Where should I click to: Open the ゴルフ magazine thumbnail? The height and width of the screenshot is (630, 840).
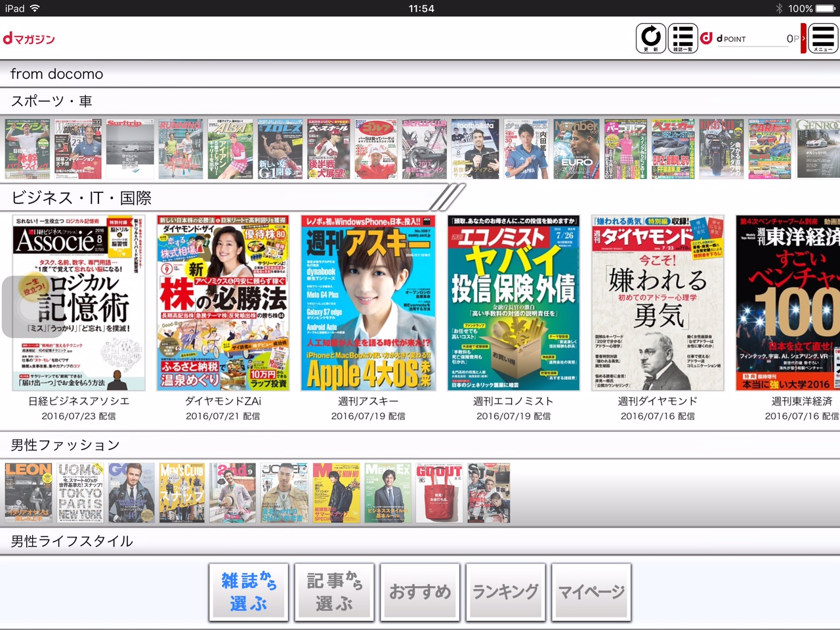376,149
